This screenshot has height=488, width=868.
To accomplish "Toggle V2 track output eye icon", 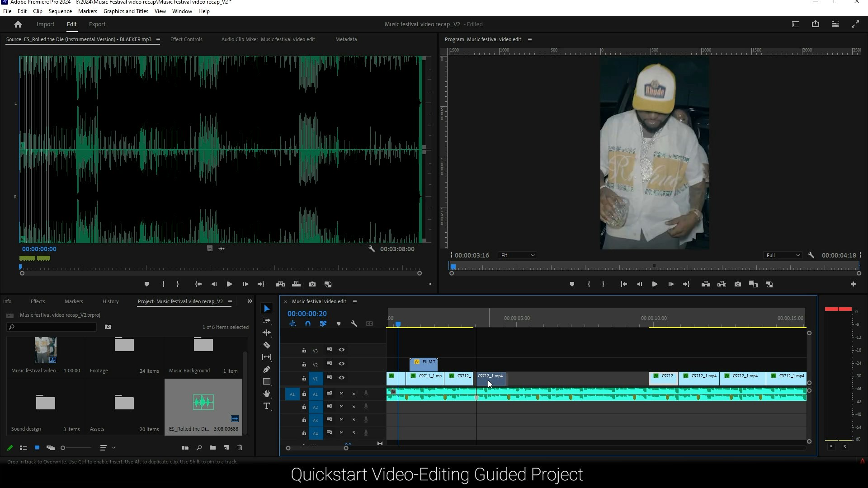I will [x=342, y=364].
